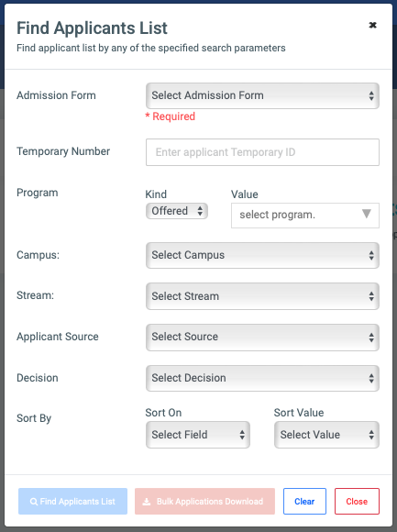The image size is (397, 532).
Task: Click the gray triangle arrow in program box
Action: click(x=366, y=214)
